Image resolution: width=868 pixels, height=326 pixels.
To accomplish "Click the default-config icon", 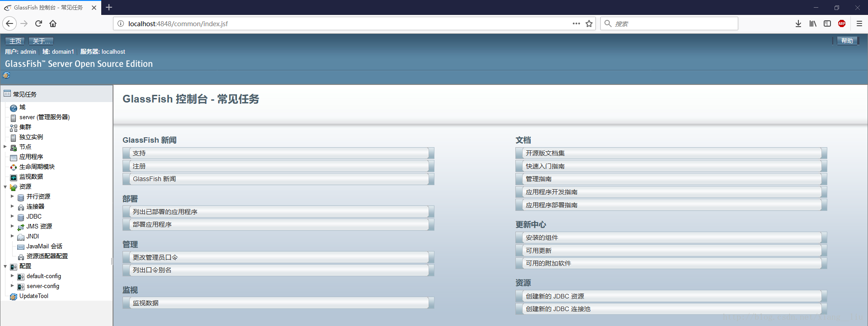I will point(21,277).
